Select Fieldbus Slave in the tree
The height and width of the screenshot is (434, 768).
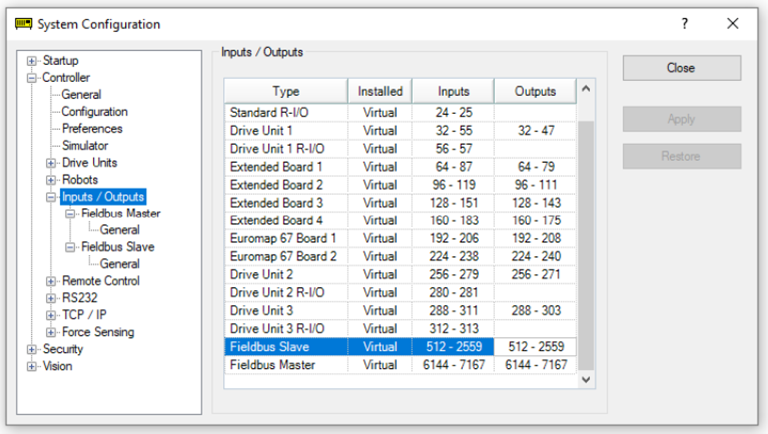pyautogui.click(x=118, y=247)
